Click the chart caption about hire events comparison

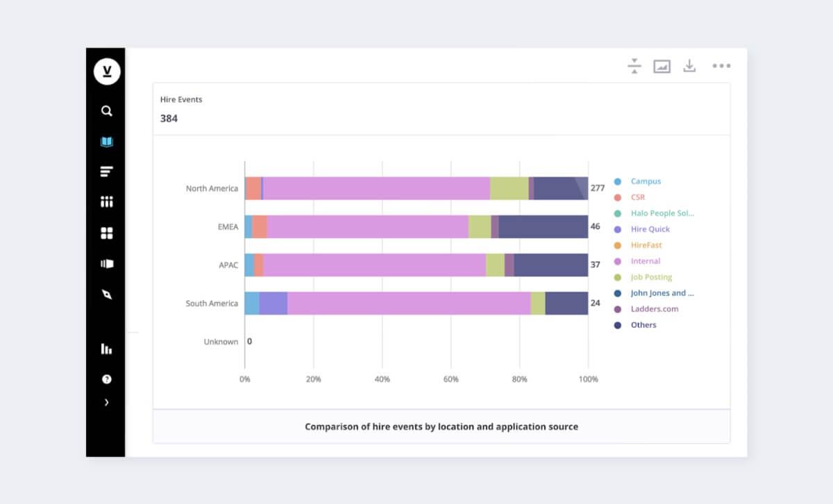441,426
